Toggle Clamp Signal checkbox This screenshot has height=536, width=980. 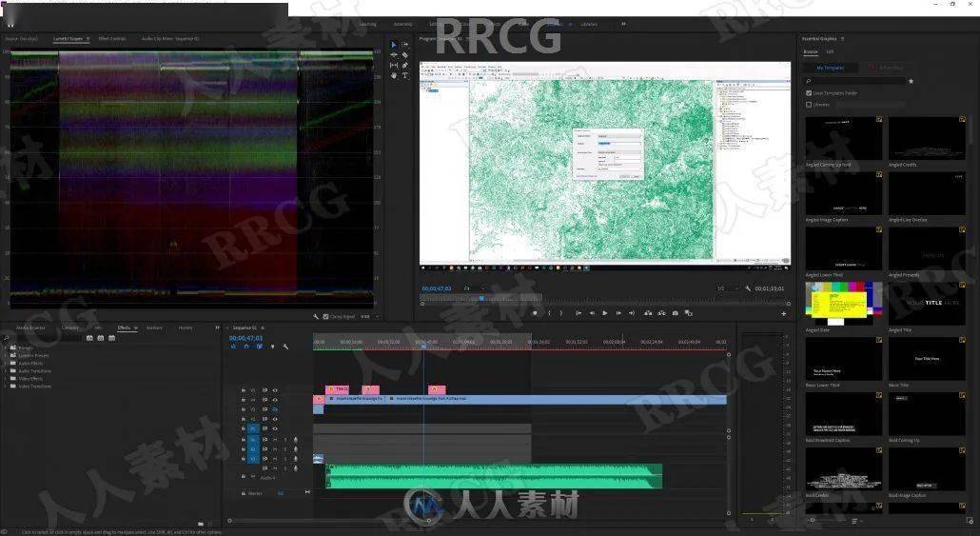[x=325, y=317]
